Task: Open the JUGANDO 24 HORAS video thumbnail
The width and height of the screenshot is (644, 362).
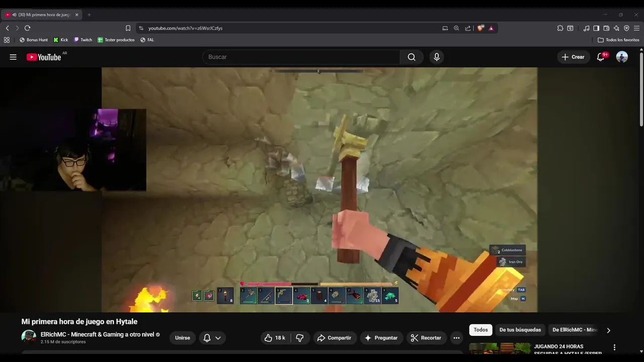Action: coord(500,348)
